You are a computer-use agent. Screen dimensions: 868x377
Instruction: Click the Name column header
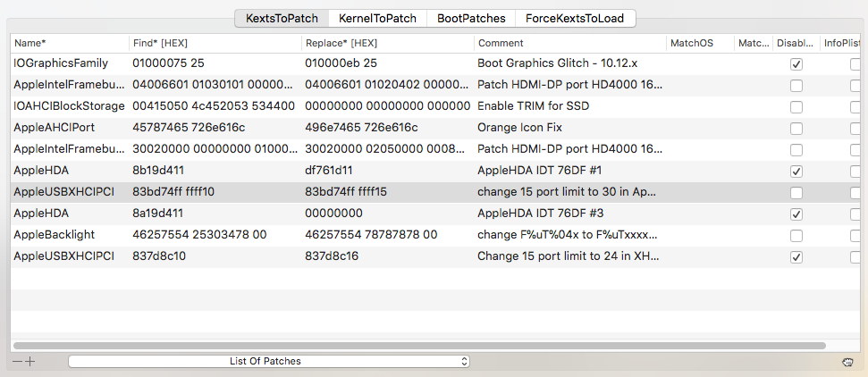[x=69, y=43]
